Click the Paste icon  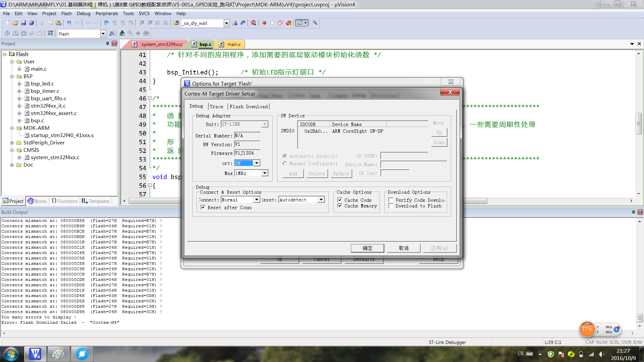click(x=58, y=23)
